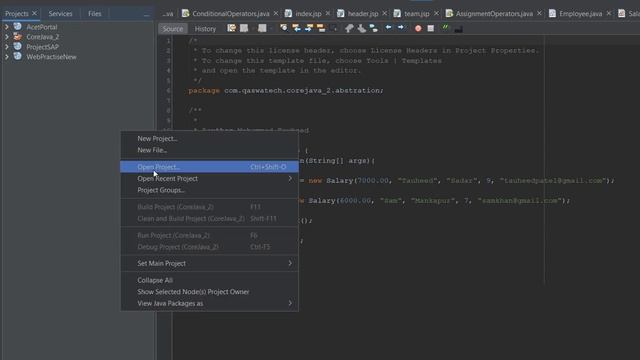This screenshot has height=360, width=640.
Task: Click the green Comment lines icon
Action: (x=445, y=28)
